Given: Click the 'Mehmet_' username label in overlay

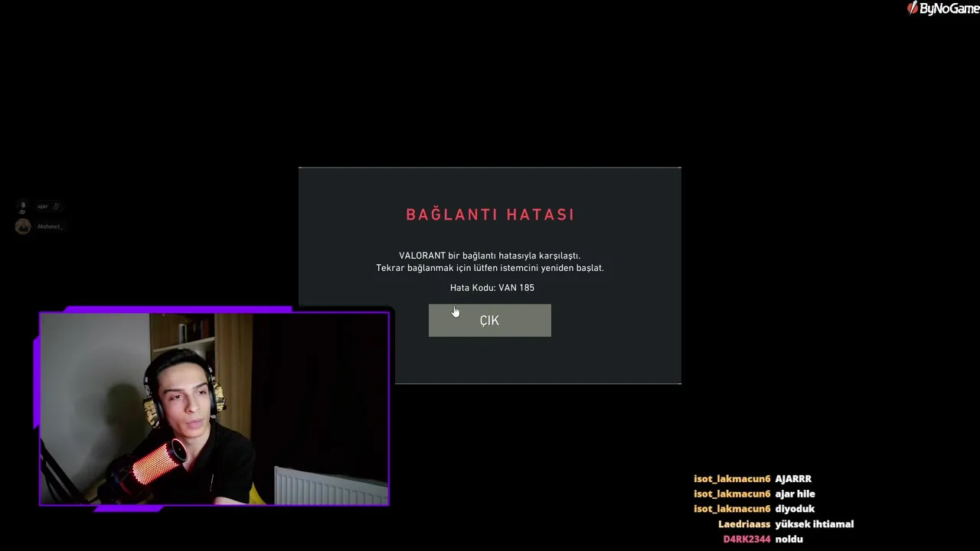Looking at the screenshot, I should (x=50, y=227).
